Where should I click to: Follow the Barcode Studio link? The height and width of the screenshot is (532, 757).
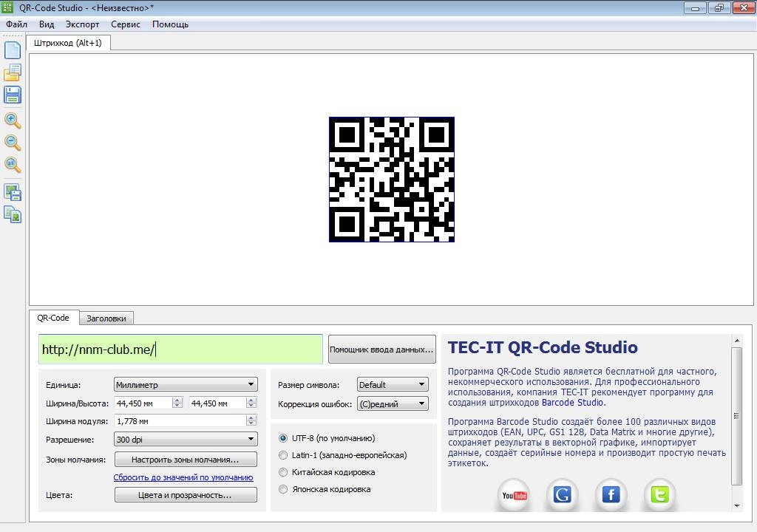tap(572, 403)
